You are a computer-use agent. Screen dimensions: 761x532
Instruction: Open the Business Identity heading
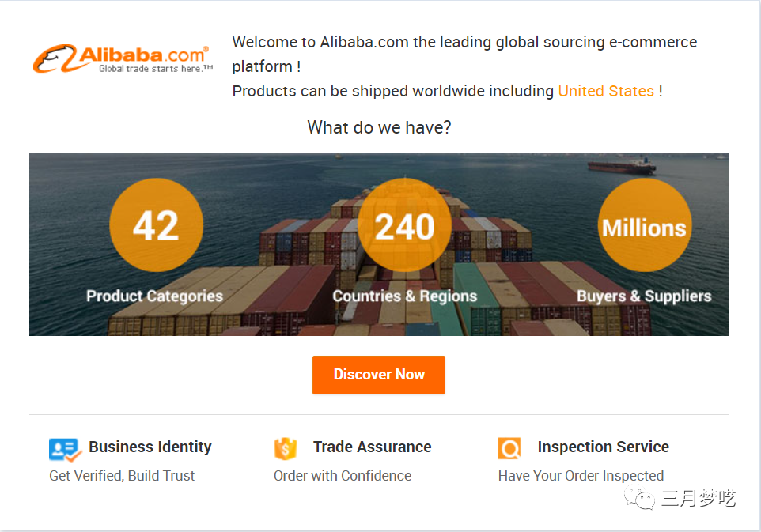pos(150,447)
